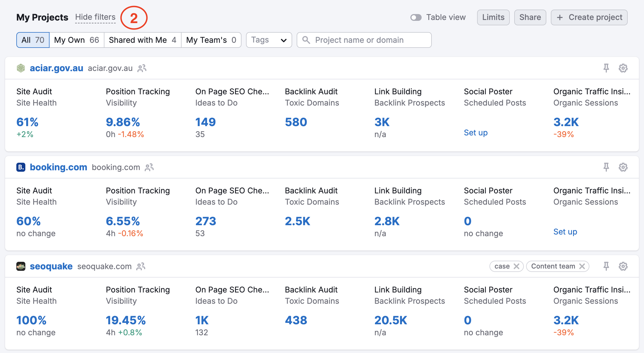The height and width of the screenshot is (353, 644).
Task: Click the aciar.gov.au favicon
Action: [21, 68]
